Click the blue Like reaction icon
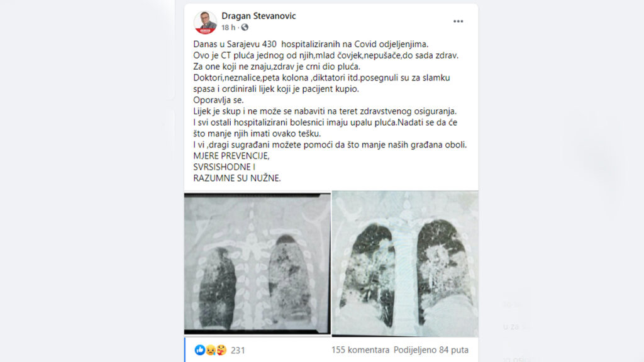Viewport: 644px width, 362px height. [x=199, y=350]
